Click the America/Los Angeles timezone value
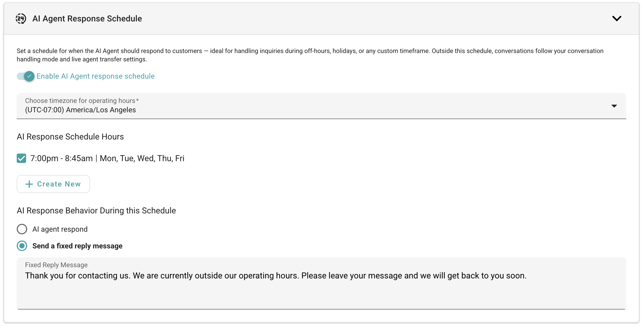The width and height of the screenshot is (644, 327). 80,110
